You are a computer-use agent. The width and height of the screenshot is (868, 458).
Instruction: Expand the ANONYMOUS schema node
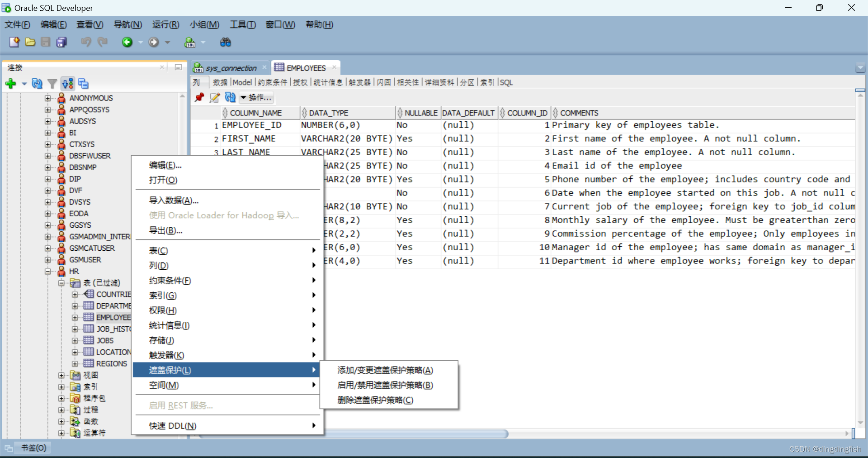[48, 98]
